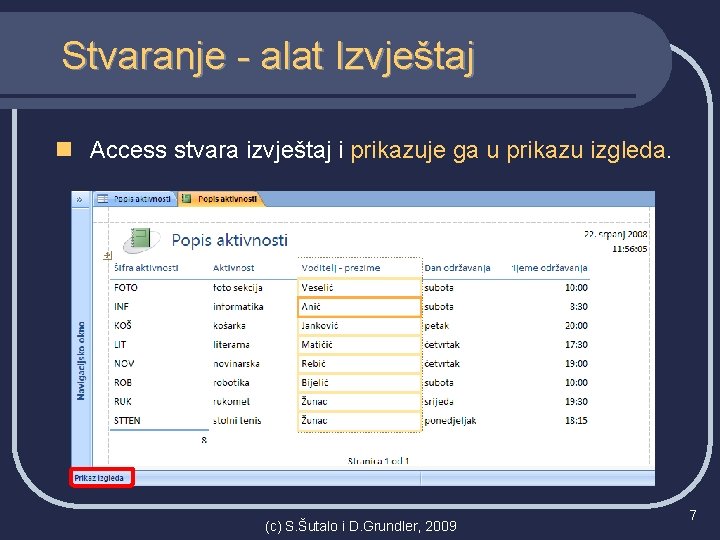Click the time 20:00 in KOŠ row

(x=576, y=326)
